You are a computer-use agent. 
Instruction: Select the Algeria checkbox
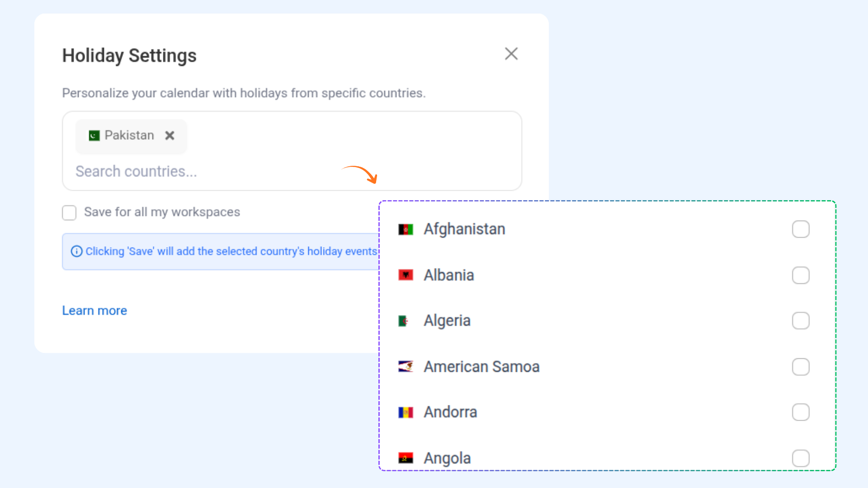(x=800, y=321)
